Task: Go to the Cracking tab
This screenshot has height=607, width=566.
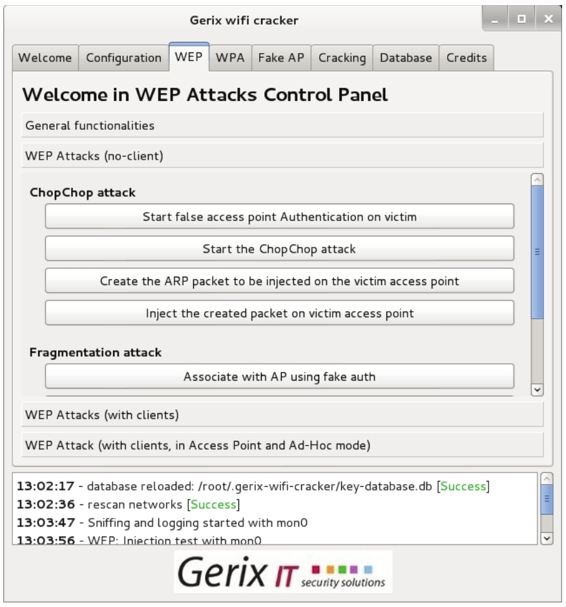Action: (x=342, y=58)
